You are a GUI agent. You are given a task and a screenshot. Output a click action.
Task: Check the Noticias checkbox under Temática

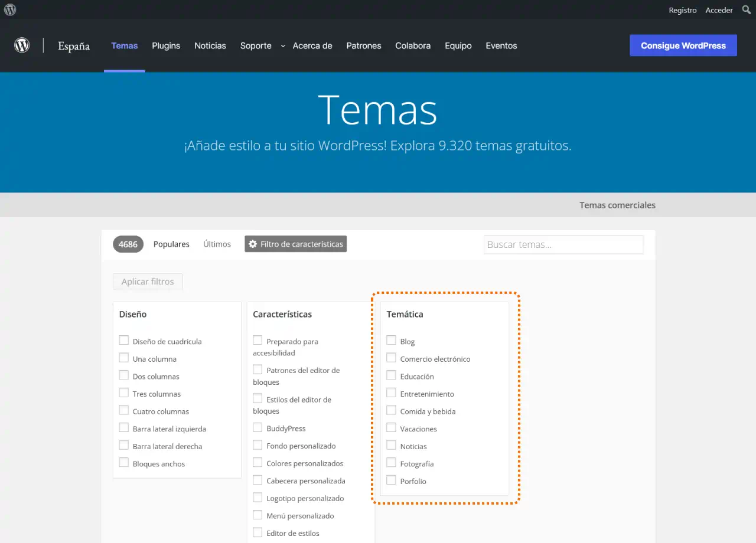click(391, 445)
